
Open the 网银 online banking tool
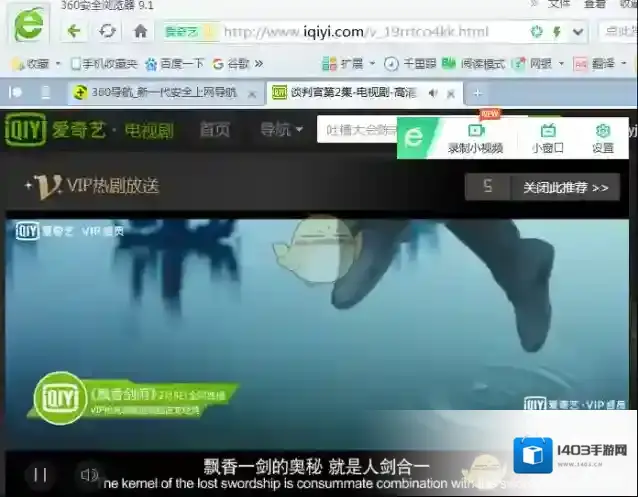[532, 64]
